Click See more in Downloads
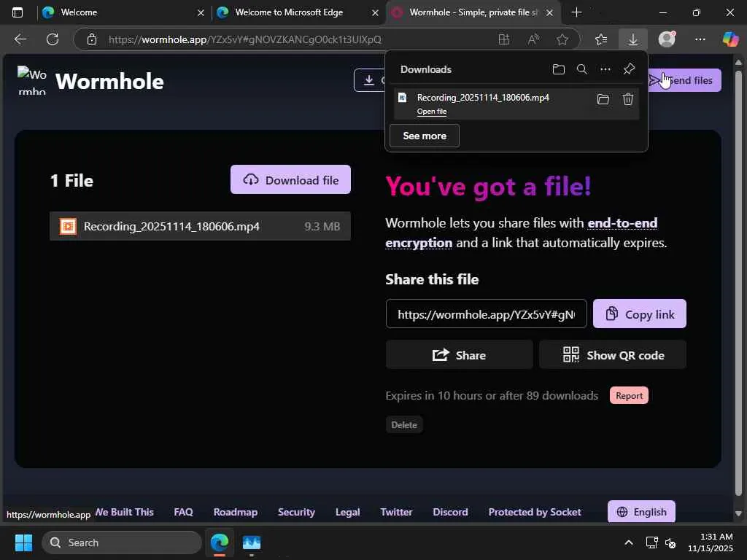The height and width of the screenshot is (560, 747). coord(425,136)
